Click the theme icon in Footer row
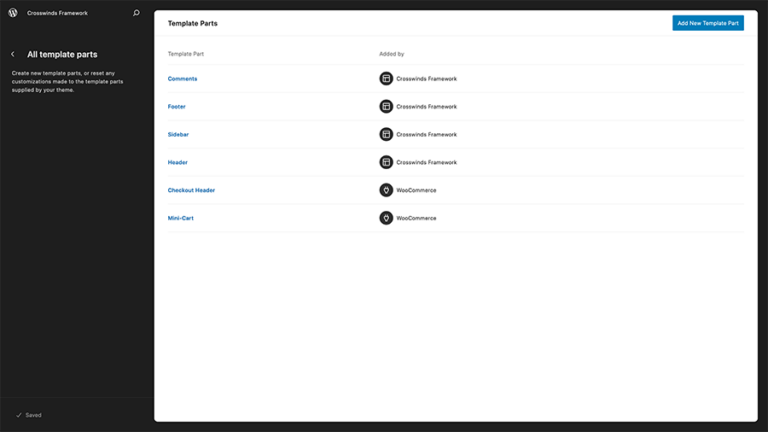This screenshot has width=768, height=432. tap(386, 106)
